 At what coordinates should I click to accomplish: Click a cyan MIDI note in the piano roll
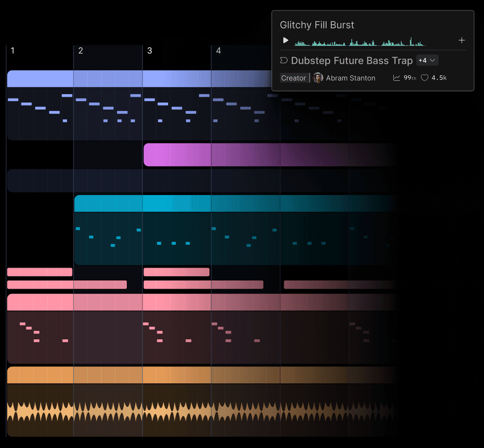(x=92, y=237)
